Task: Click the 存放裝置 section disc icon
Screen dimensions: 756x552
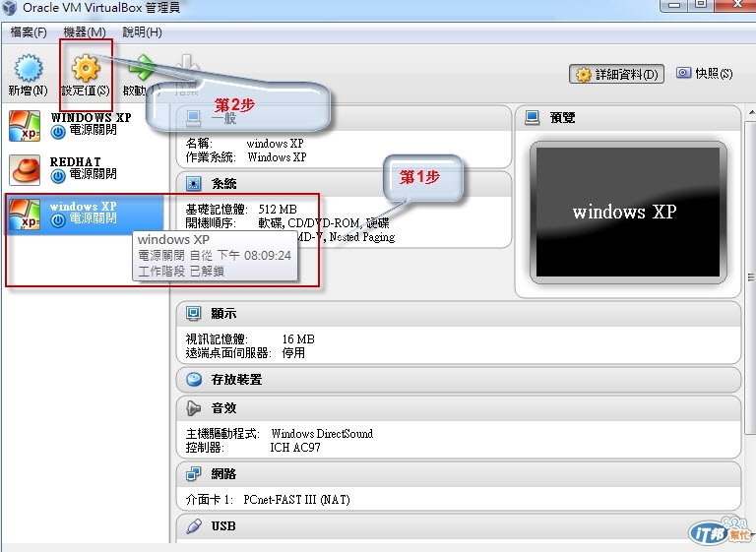Action: coord(194,380)
